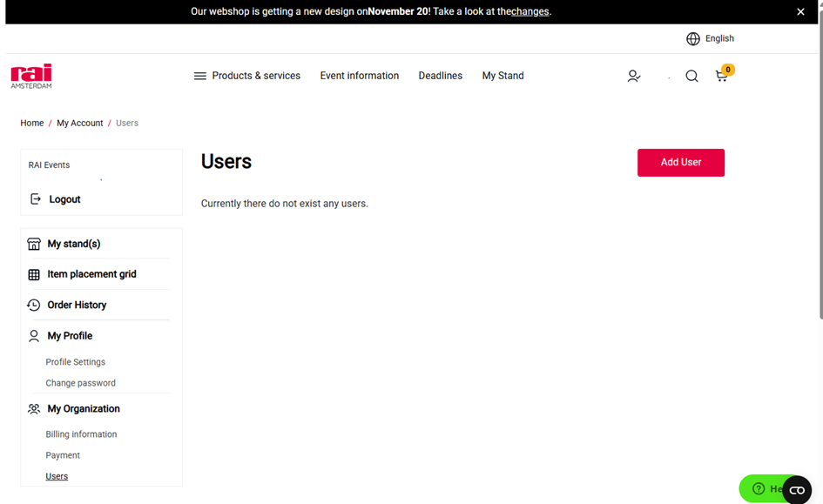
Task: Open Payment in sidebar
Action: click(63, 455)
